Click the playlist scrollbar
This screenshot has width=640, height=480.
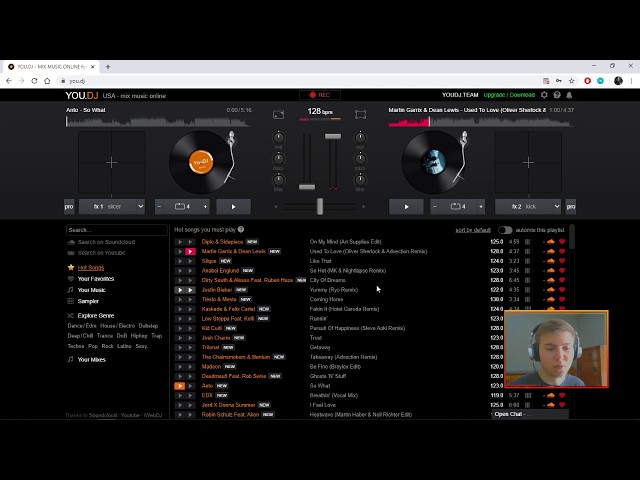pyautogui.click(x=572, y=237)
